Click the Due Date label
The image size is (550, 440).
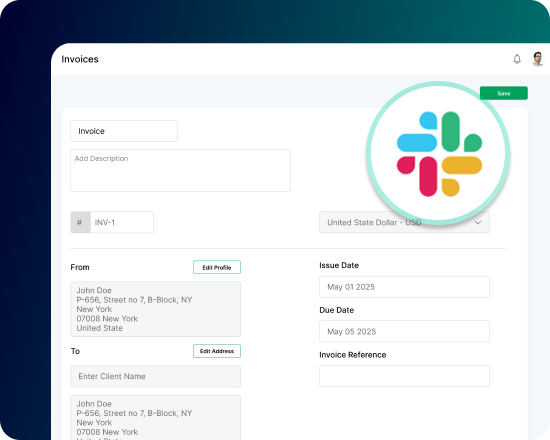tap(336, 310)
